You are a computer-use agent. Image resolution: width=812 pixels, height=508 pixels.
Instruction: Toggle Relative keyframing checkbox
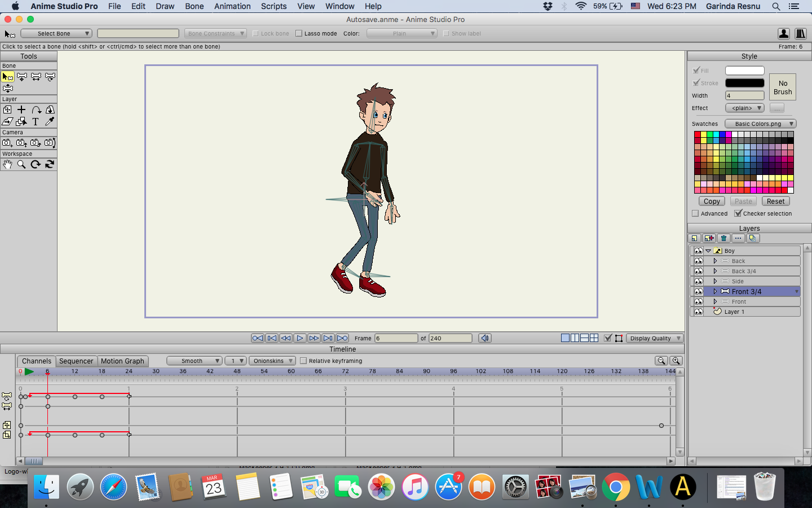(x=303, y=361)
